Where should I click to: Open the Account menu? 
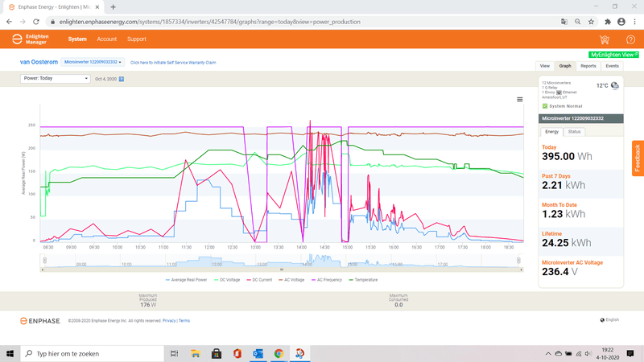(107, 39)
